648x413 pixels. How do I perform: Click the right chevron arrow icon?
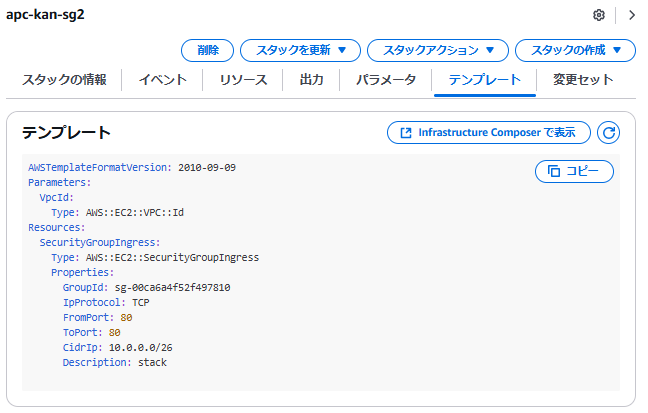pyautogui.click(x=631, y=15)
